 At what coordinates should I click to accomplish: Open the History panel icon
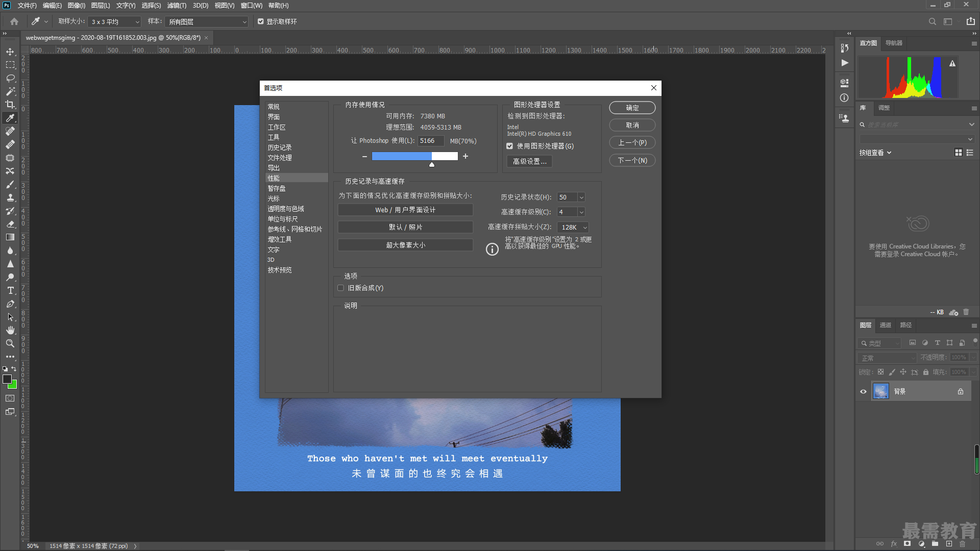click(x=844, y=47)
